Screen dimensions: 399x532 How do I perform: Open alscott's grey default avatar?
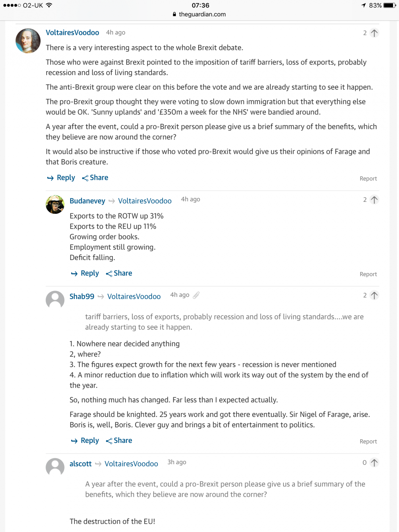click(55, 467)
